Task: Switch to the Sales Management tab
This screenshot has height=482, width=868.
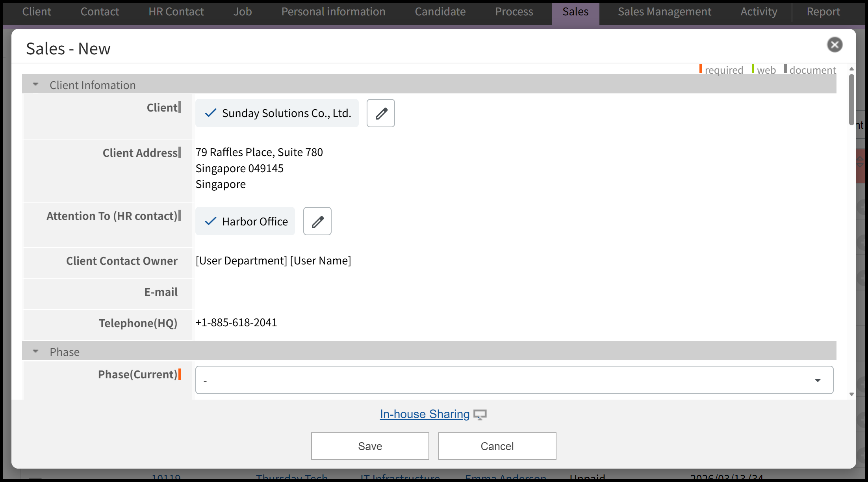Action: click(664, 12)
